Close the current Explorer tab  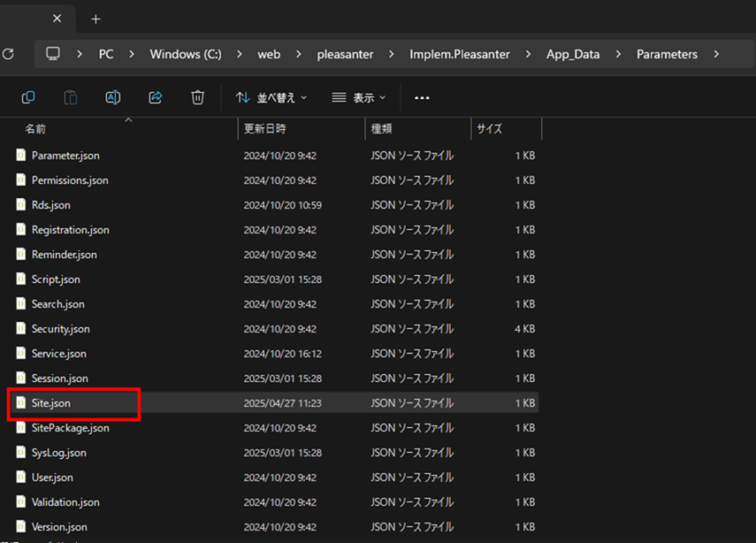(x=57, y=19)
